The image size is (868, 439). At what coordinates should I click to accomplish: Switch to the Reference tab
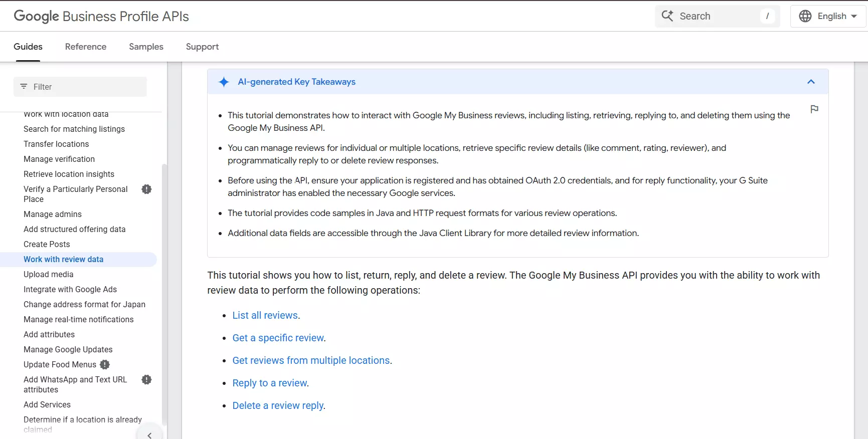(86, 47)
